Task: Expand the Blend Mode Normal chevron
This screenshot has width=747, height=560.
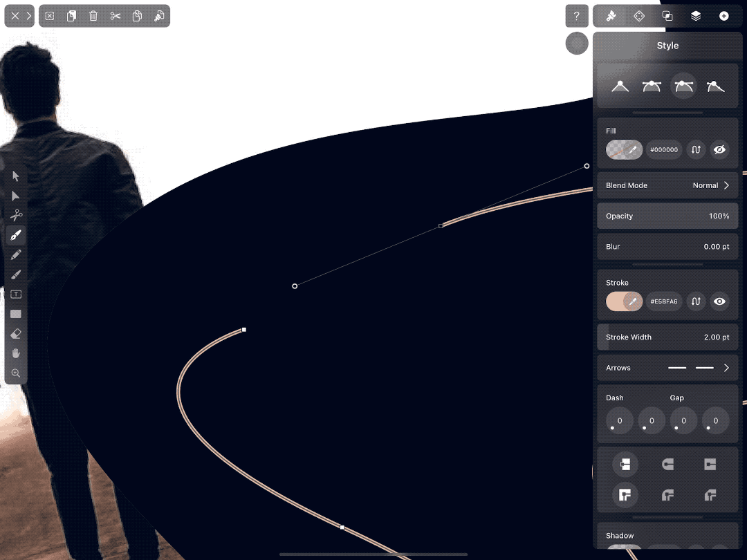Action: (x=726, y=185)
